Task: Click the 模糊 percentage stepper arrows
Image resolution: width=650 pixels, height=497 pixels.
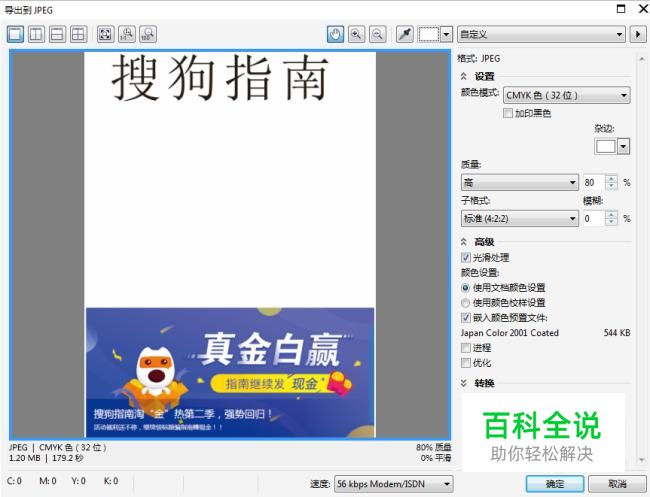Action: [611, 218]
